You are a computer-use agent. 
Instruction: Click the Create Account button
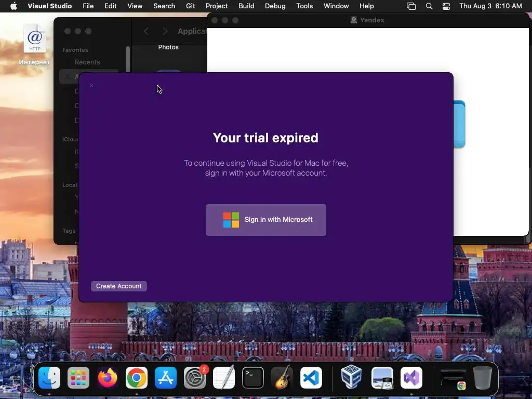pos(119,286)
